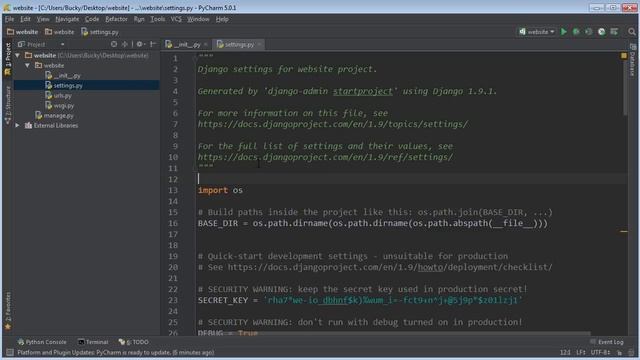The image size is (640, 360).
Task: Open the Database tool window on the right edge
Action: click(632, 60)
